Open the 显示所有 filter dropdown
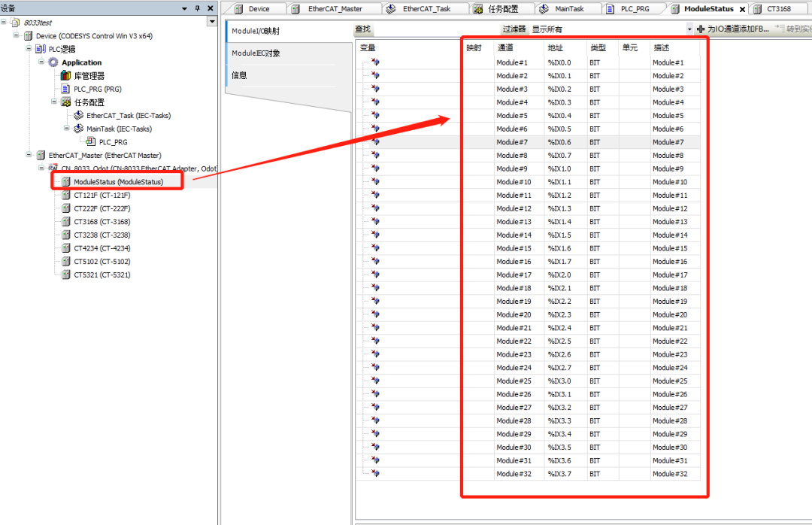Screen dimensions: 812x525 click(x=689, y=29)
